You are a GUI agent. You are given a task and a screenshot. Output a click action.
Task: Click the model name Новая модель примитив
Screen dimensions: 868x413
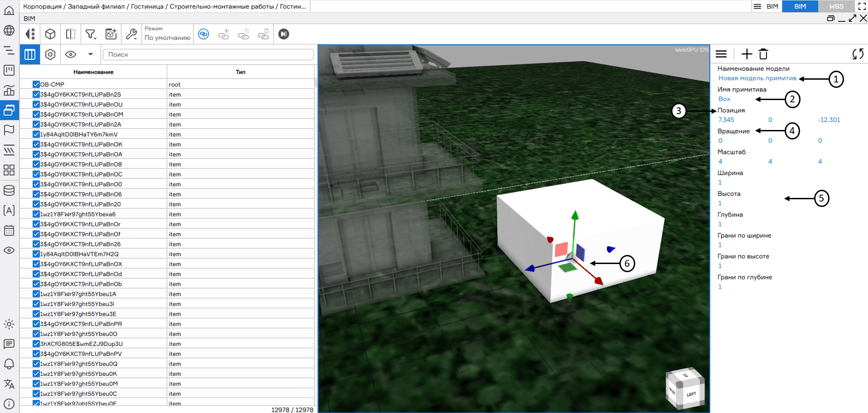point(757,78)
